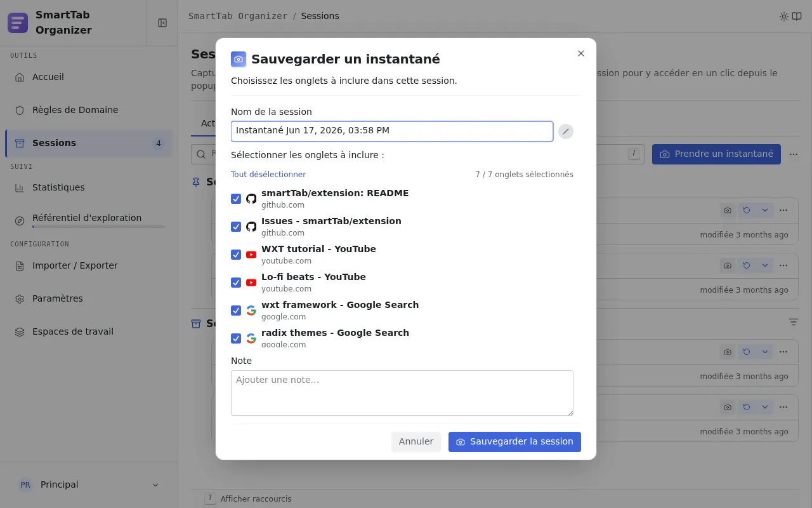
Task: Uncheck the smartTab/extension: README tab
Action: (x=236, y=199)
